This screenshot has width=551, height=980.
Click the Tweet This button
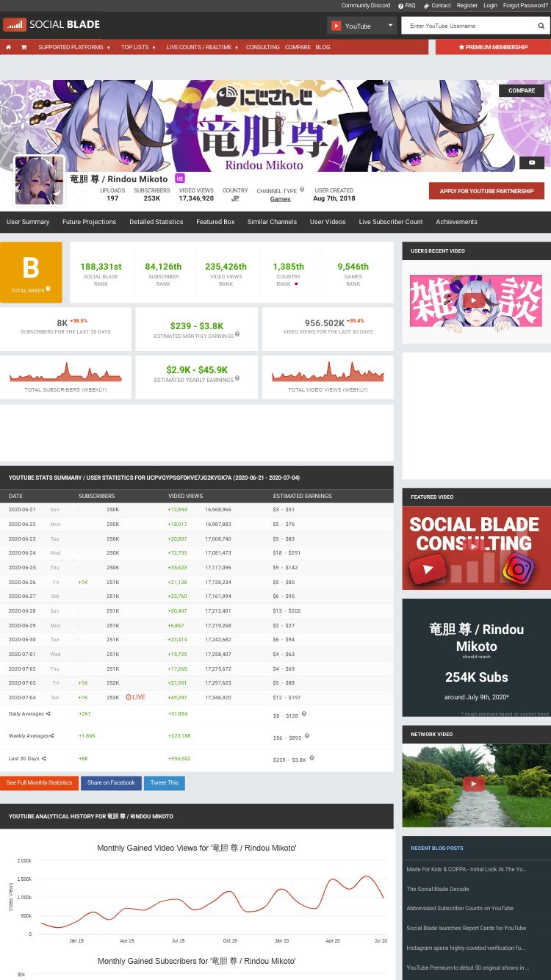(164, 783)
